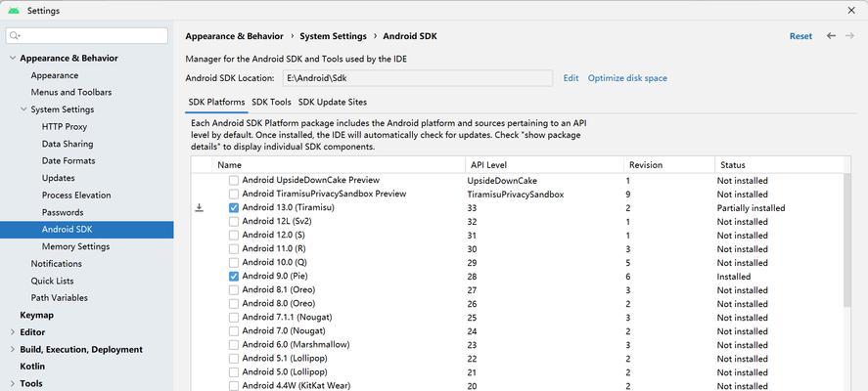This screenshot has height=391, width=868.
Task: Sort by the Name column header
Action: tap(339, 165)
